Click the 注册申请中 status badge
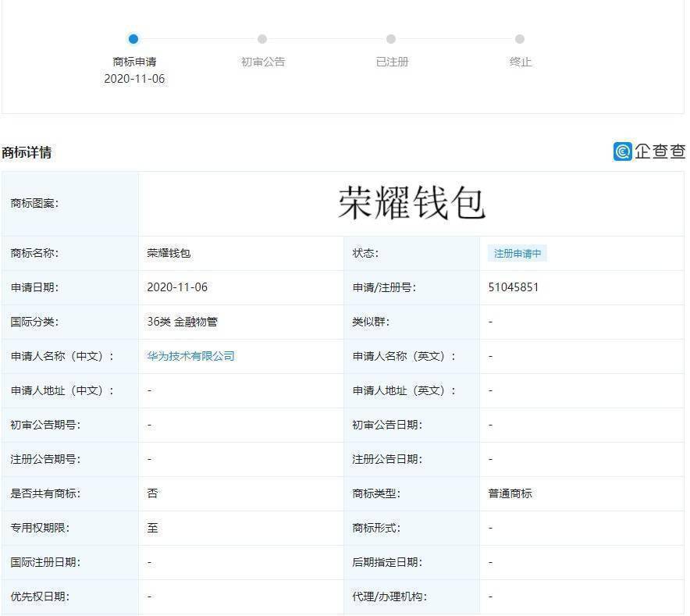 pyautogui.click(x=517, y=254)
